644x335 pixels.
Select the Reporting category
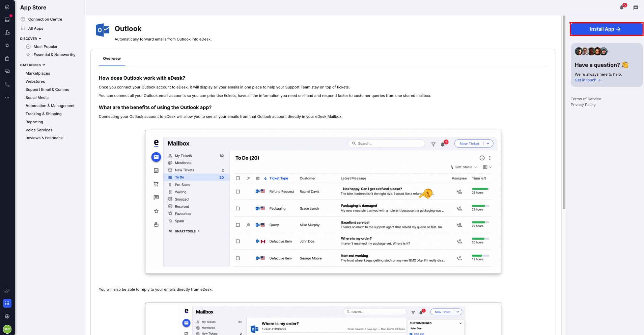pos(34,122)
